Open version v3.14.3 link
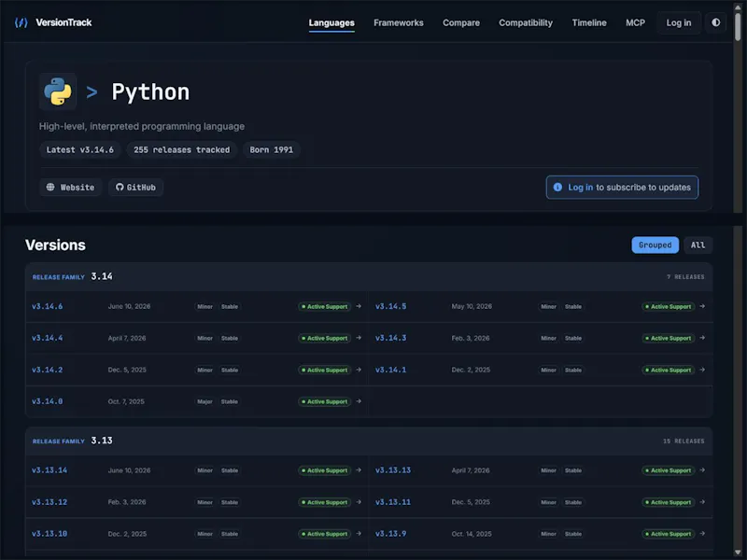This screenshot has width=747, height=560. click(390, 338)
